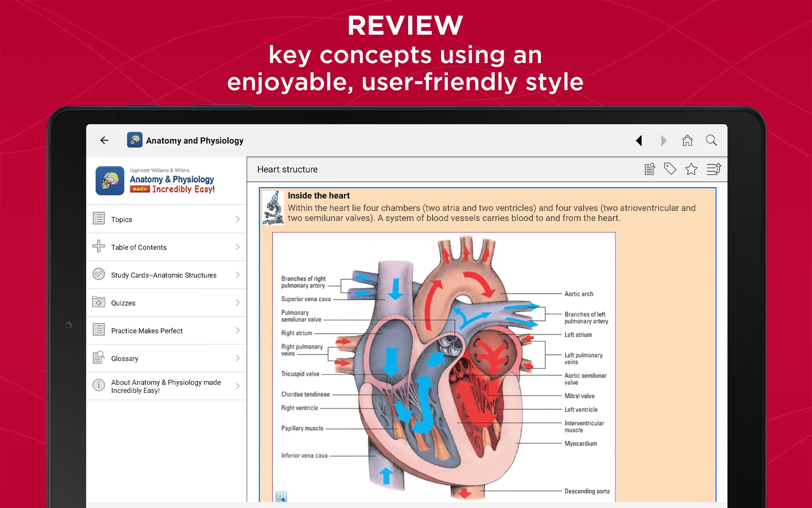Open the home icon in top bar
Viewport: 812px width, 508px height.
[687, 140]
